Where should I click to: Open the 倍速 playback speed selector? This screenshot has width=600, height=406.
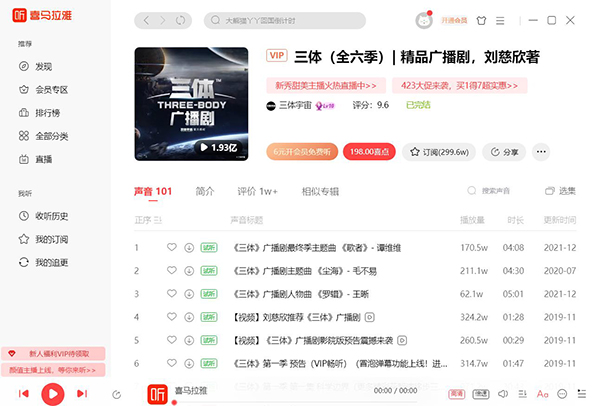pyautogui.click(x=481, y=394)
